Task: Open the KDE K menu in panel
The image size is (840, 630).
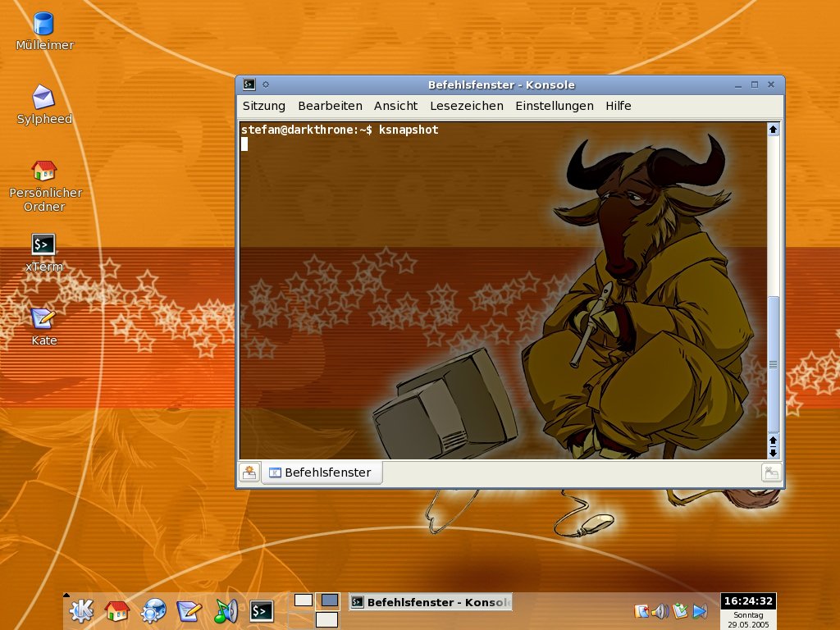Action: tap(81, 610)
